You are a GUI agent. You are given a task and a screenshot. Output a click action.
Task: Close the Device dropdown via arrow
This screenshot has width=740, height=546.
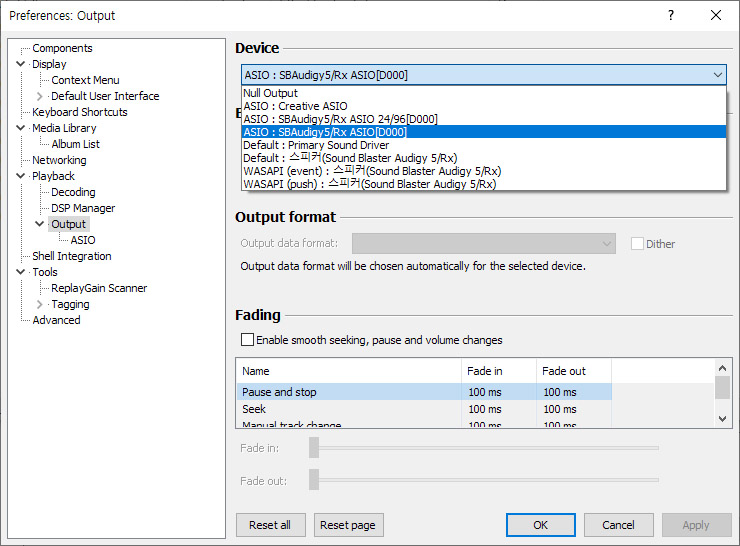point(718,75)
